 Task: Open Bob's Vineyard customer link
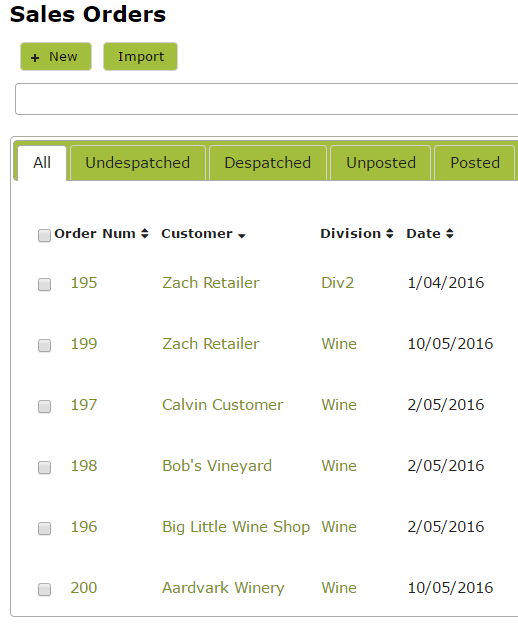pyautogui.click(x=217, y=466)
